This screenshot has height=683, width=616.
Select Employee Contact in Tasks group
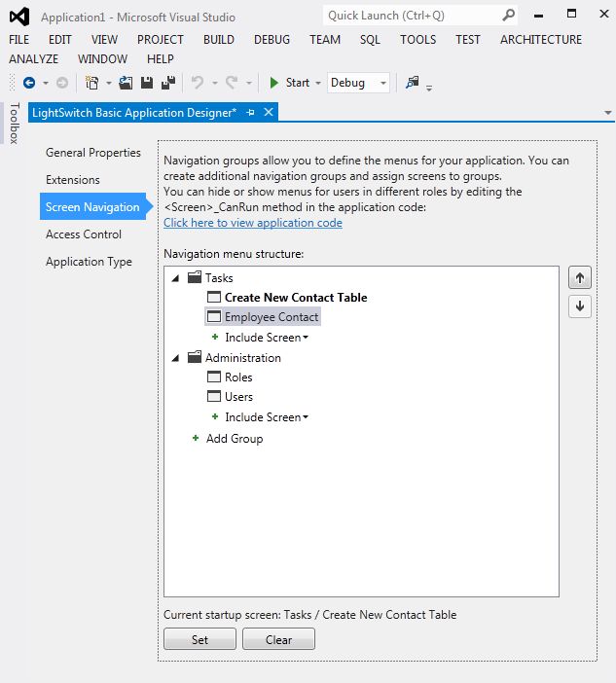263,316
